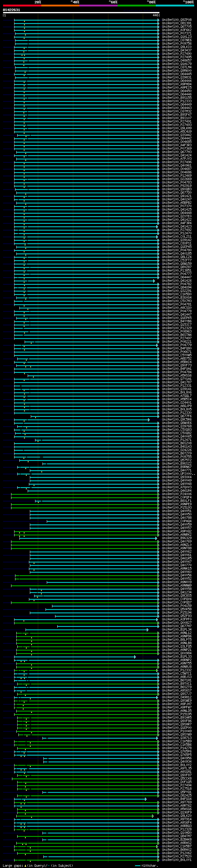The width and height of the screenshot is (197, 868).
Task: Click the yellow Large gaps legend triangle
Action: click(x=25, y=866)
